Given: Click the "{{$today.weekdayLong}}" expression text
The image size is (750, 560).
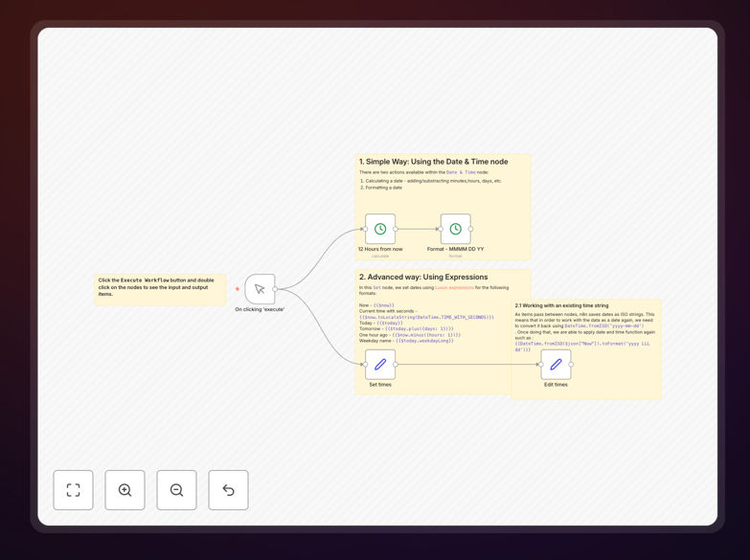Looking at the screenshot, I should [424, 341].
